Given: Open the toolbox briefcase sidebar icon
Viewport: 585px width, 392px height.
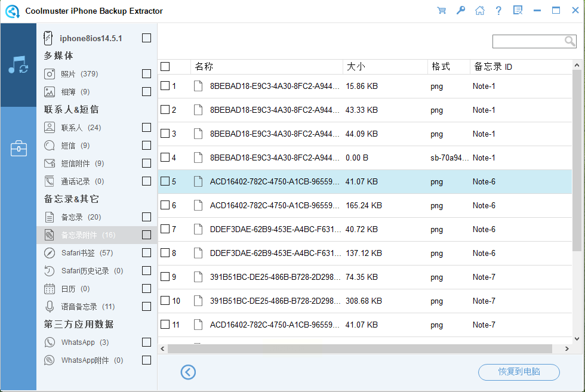Looking at the screenshot, I should click(18, 149).
